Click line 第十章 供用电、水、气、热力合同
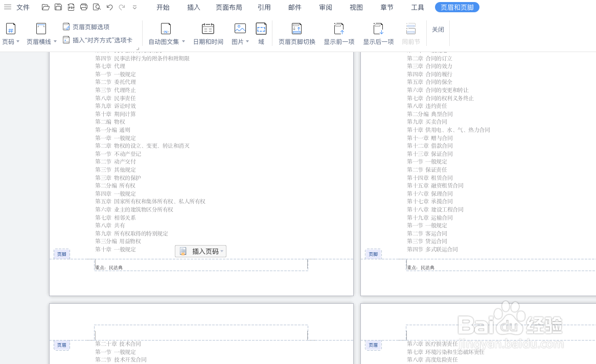This screenshot has height=364, width=596. pos(448,130)
